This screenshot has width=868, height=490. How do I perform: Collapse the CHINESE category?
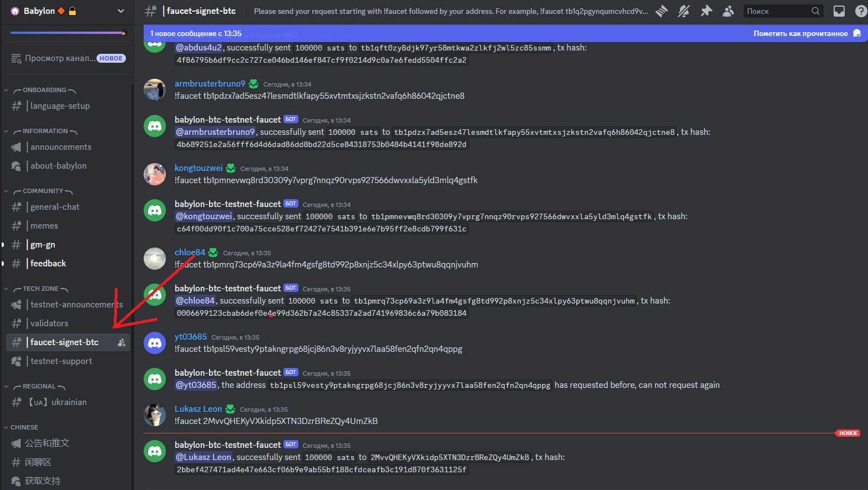[x=21, y=427]
